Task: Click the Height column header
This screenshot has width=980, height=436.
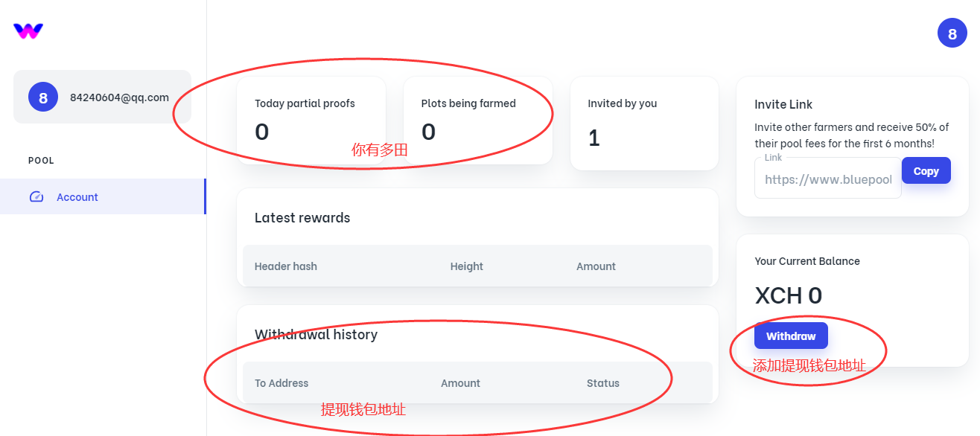Action: pyautogui.click(x=467, y=266)
